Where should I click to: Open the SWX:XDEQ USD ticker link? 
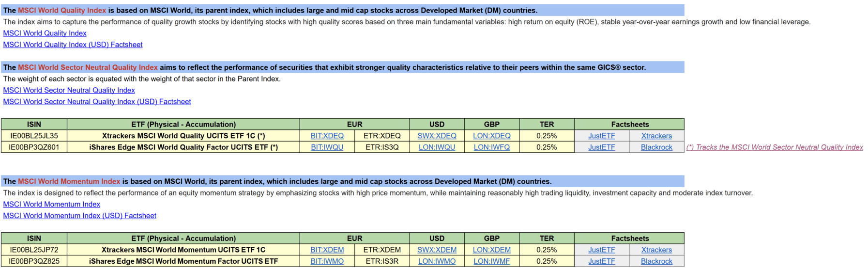tap(437, 136)
